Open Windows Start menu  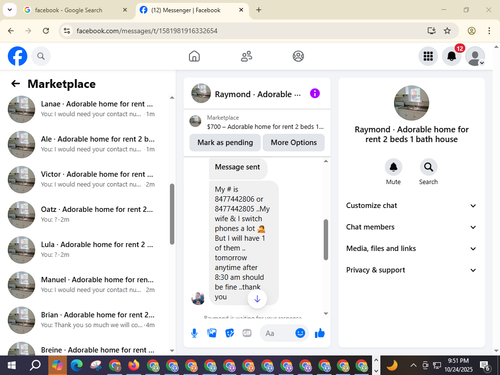point(11,365)
